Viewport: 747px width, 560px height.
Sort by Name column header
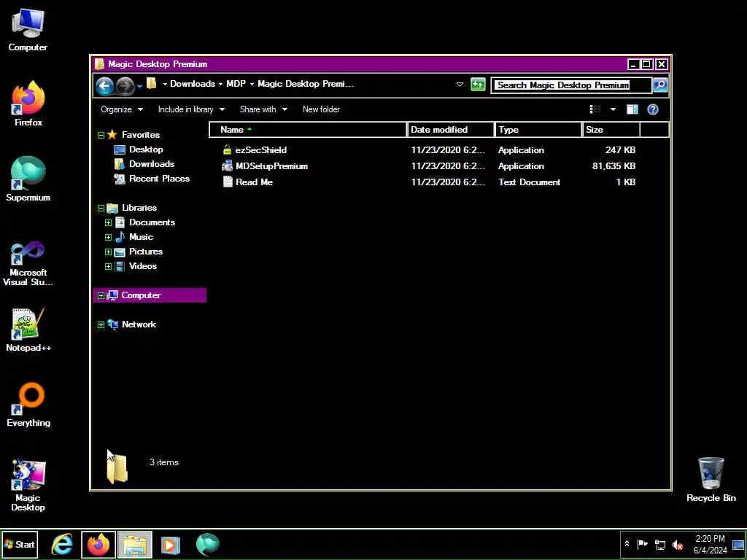click(308, 130)
